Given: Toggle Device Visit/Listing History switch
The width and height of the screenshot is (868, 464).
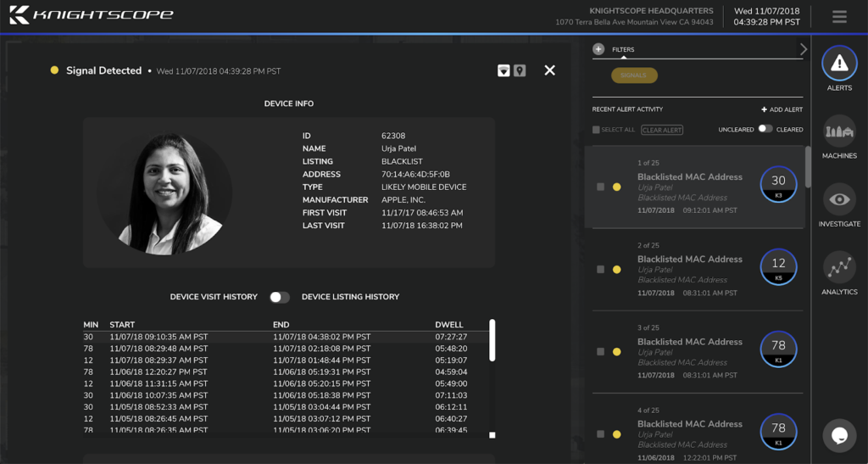Looking at the screenshot, I should (x=280, y=298).
